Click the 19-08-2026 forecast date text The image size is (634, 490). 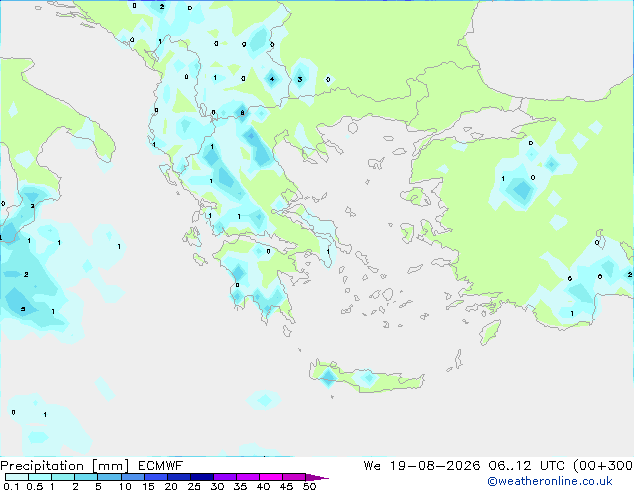(435, 466)
